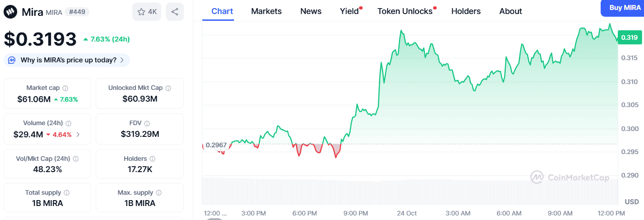Image resolution: width=644 pixels, height=220 pixels.
Task: Click Vol/Mkt Cap info icon
Action: click(75, 159)
